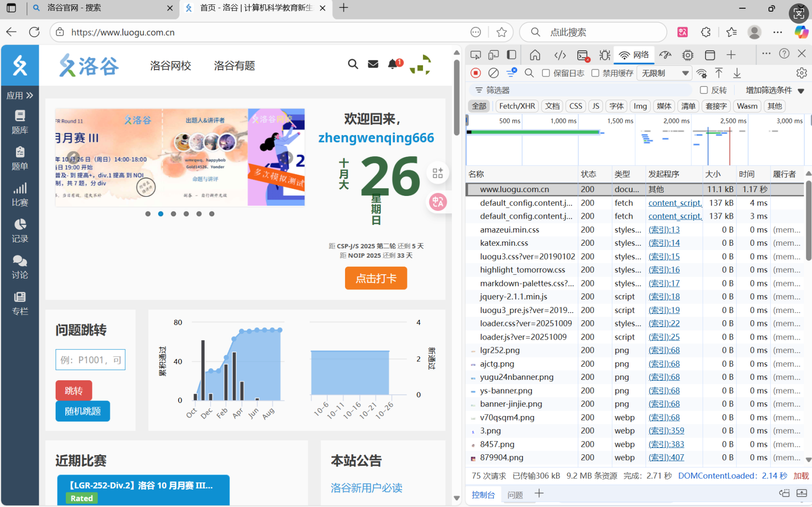The width and height of the screenshot is (812, 507).
Task: Enable the 保留日志 checkbox
Action: (x=546, y=73)
